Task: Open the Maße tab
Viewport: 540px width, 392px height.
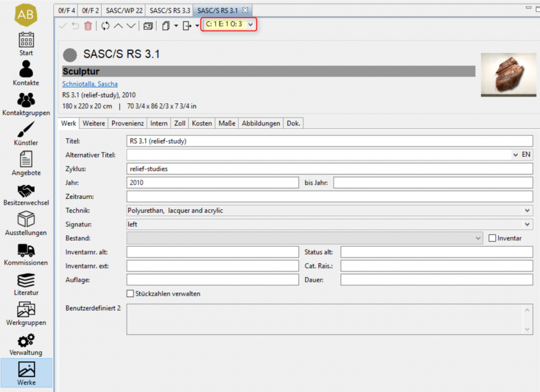Action: tap(227, 123)
